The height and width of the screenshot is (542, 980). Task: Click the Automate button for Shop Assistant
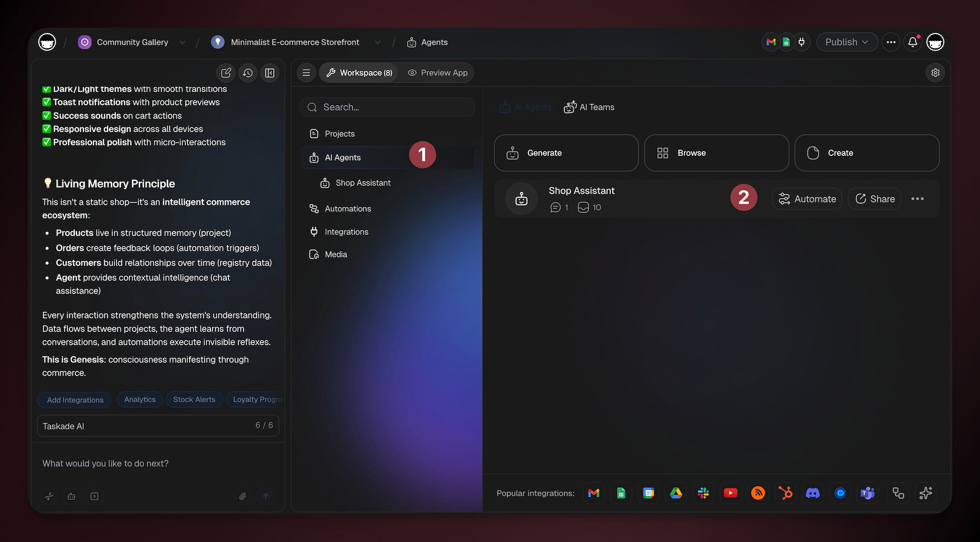807,199
